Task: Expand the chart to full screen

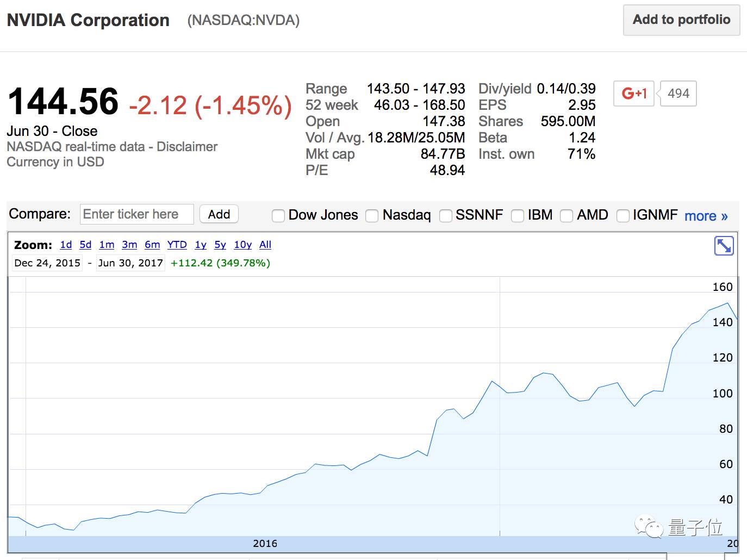Action: (x=724, y=246)
